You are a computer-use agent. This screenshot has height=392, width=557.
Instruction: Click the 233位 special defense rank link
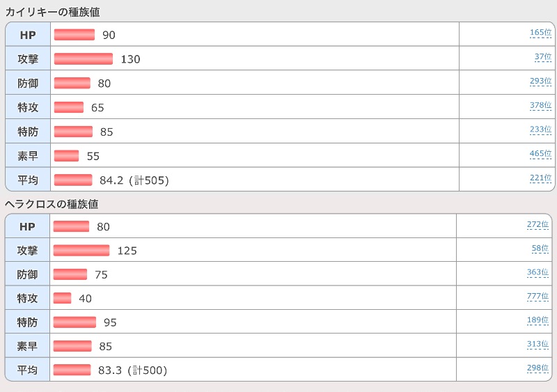tap(540, 130)
